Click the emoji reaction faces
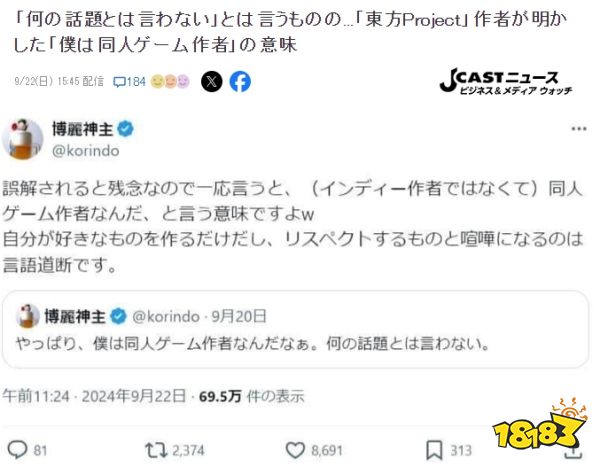600x466 pixels. pyautogui.click(x=170, y=81)
